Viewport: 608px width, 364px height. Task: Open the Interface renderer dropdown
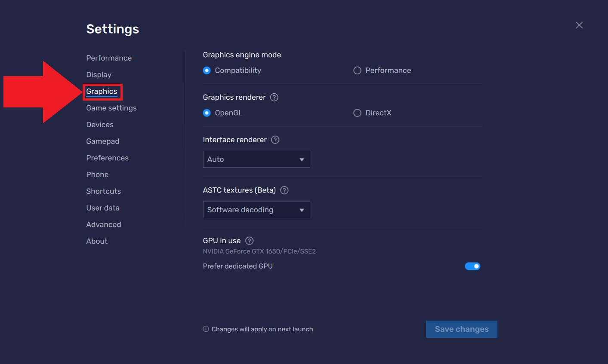coord(256,159)
